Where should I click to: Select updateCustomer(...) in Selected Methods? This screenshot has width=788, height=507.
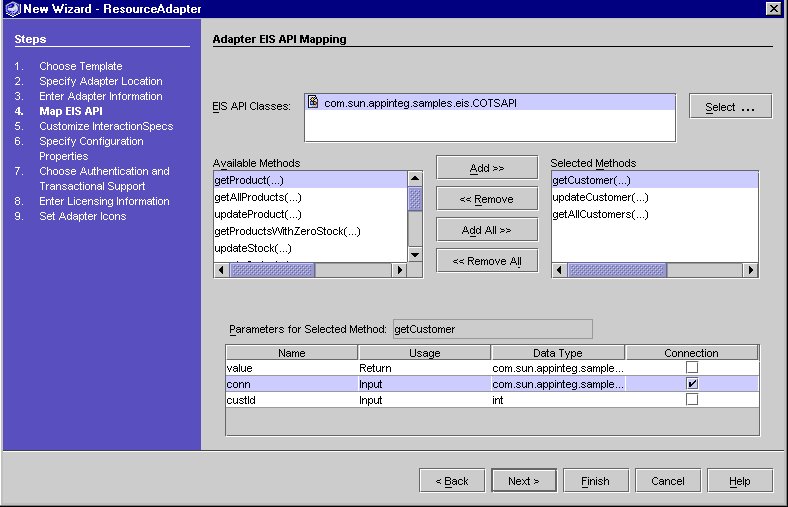click(x=655, y=197)
